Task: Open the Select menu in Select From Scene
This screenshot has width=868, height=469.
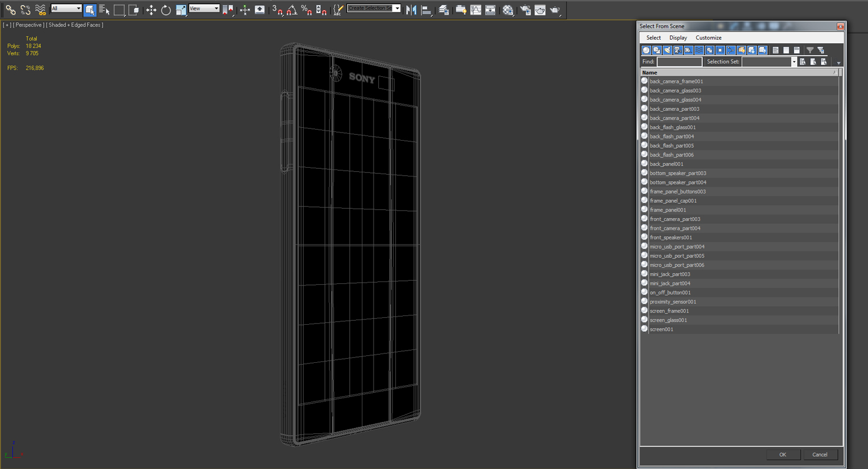Action: (653, 38)
